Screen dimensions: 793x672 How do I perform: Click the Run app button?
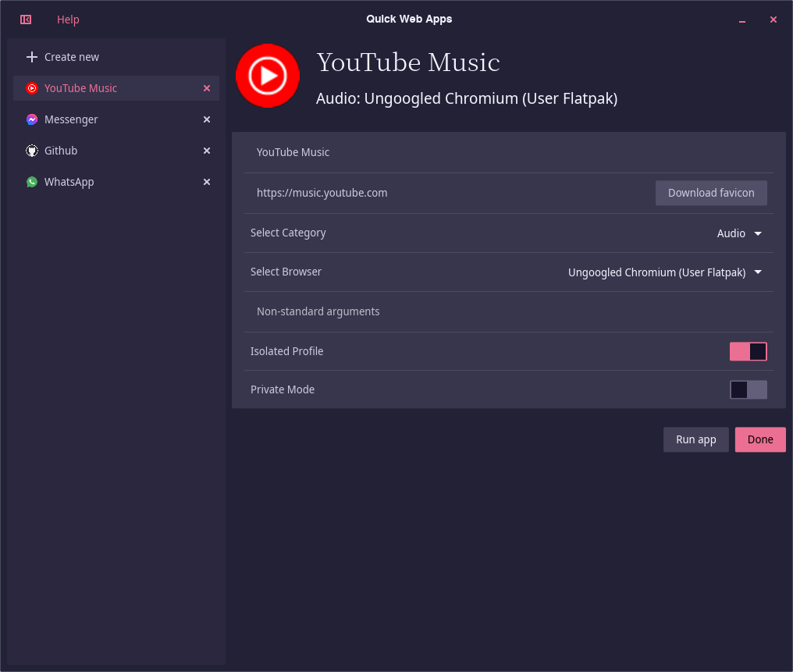[x=696, y=440]
